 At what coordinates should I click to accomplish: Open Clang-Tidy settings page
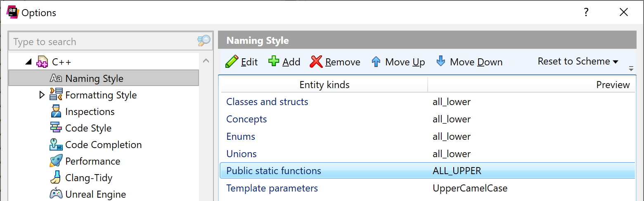point(88,178)
